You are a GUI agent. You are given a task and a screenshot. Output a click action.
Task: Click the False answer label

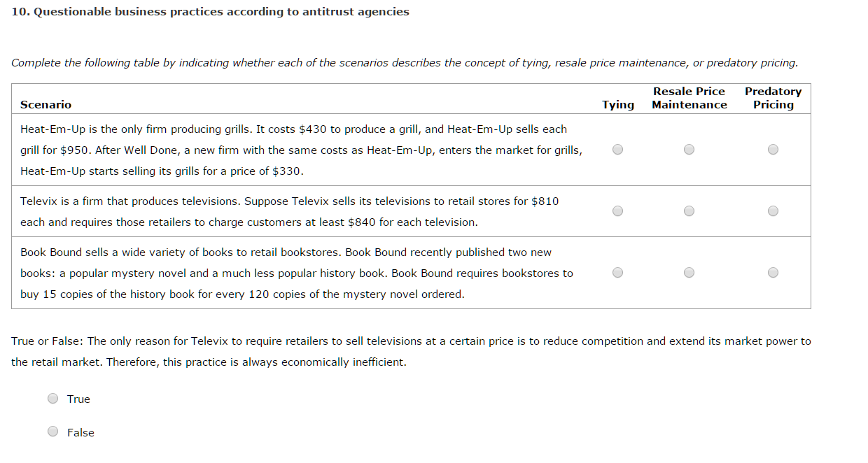pos(80,433)
